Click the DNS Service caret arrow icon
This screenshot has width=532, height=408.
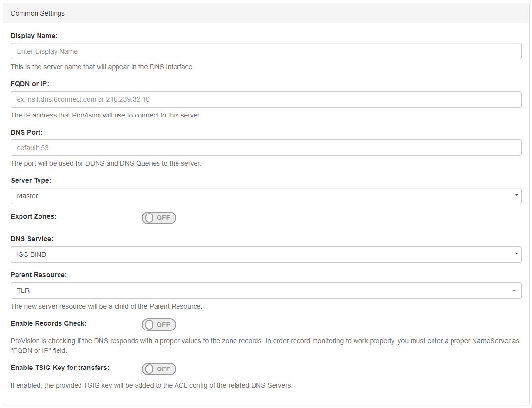click(x=516, y=254)
